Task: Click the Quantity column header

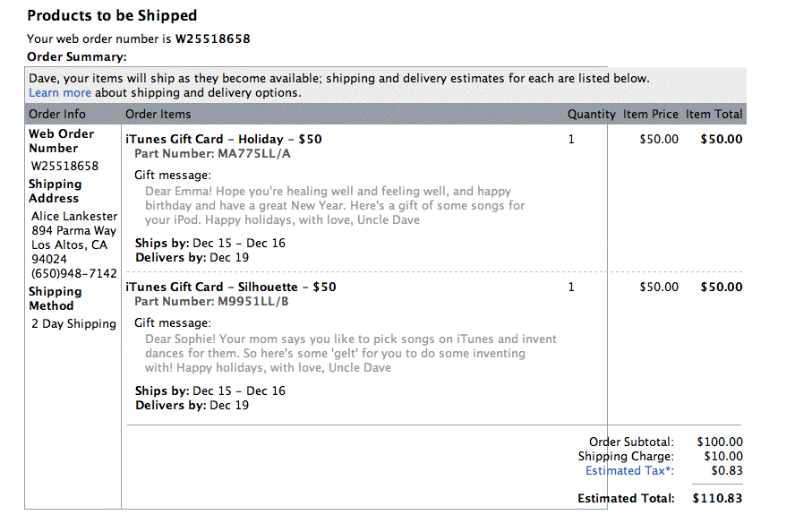Action: coord(591,115)
